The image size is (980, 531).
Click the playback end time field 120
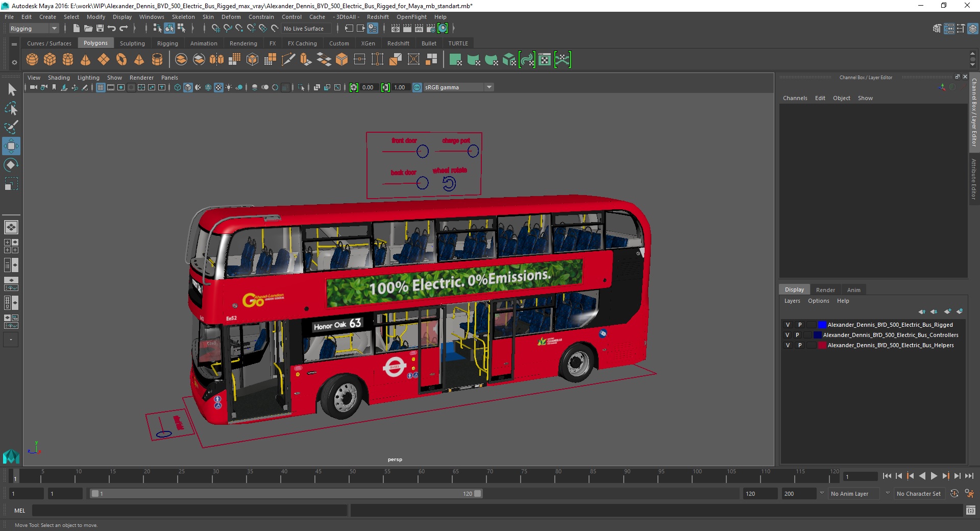point(759,494)
